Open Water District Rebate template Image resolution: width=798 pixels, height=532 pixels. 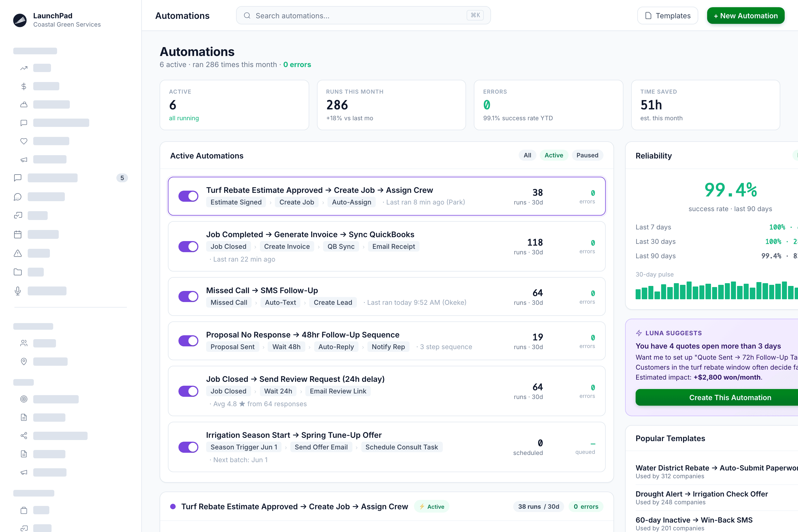[717, 472]
